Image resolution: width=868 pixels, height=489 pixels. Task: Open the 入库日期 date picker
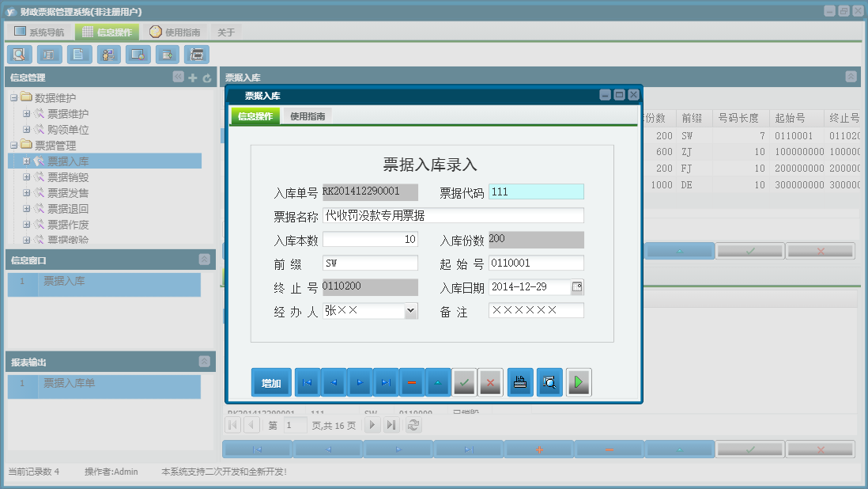[x=578, y=286]
